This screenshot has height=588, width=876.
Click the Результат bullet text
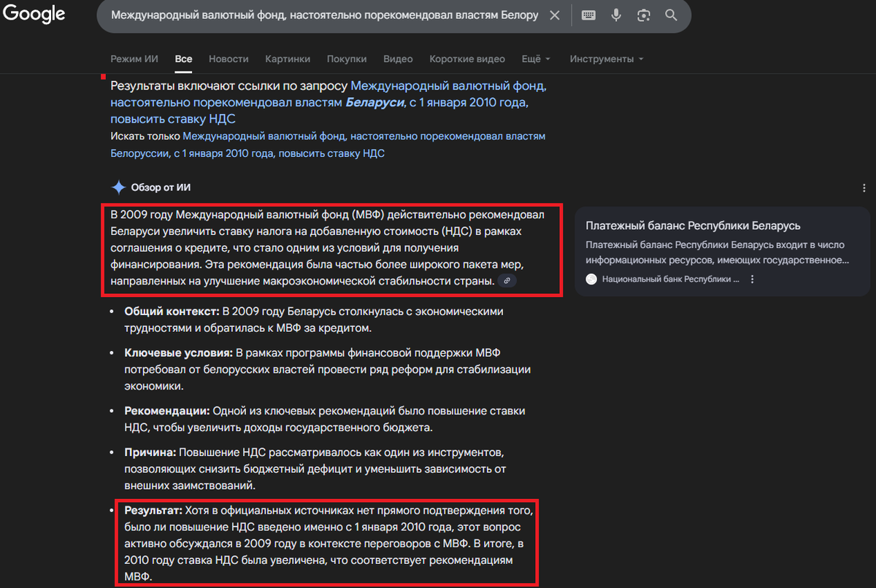pos(328,543)
